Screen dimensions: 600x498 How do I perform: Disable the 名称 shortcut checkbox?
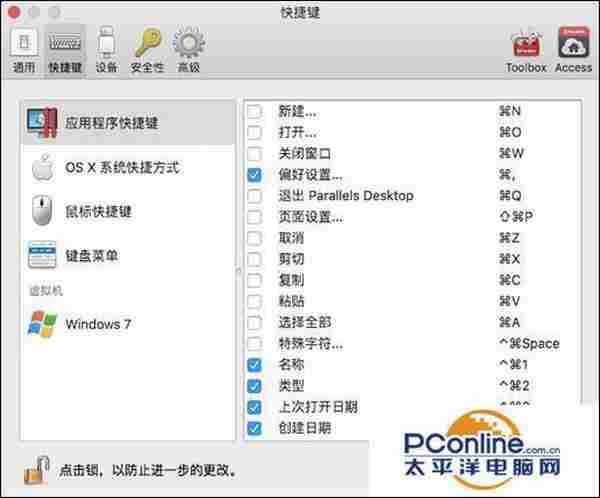(254, 365)
